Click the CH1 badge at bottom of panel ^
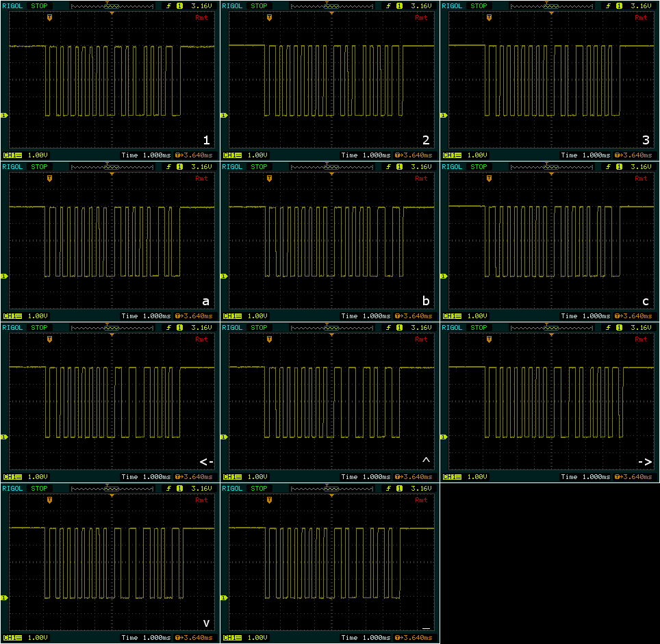660x644 pixels. tap(233, 476)
